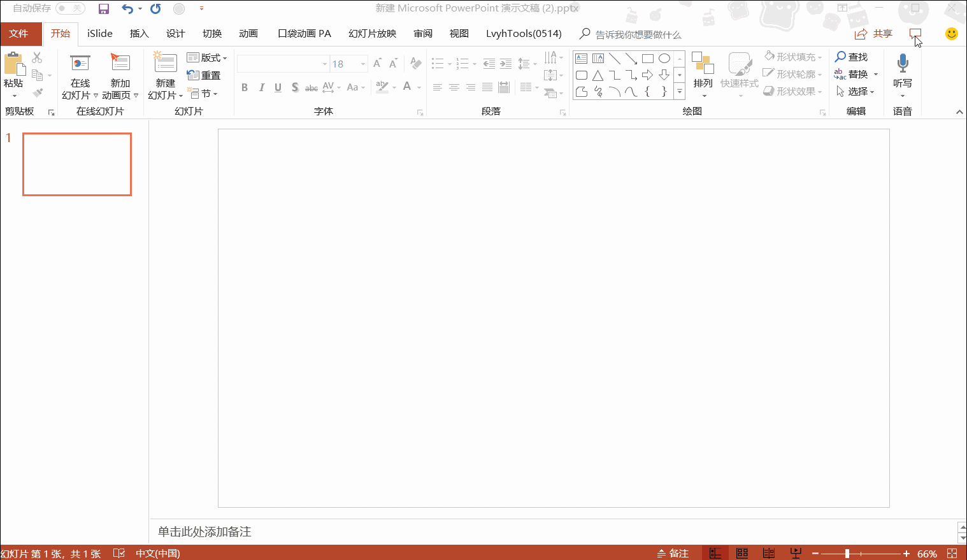Open the font size dropdown
The width and height of the screenshot is (967, 560).
(362, 64)
